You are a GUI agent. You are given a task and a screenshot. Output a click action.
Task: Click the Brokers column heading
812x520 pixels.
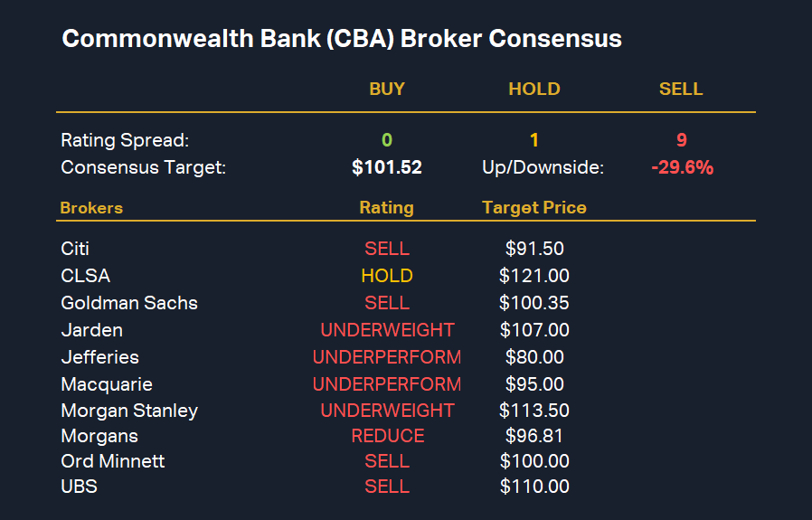pos(91,208)
